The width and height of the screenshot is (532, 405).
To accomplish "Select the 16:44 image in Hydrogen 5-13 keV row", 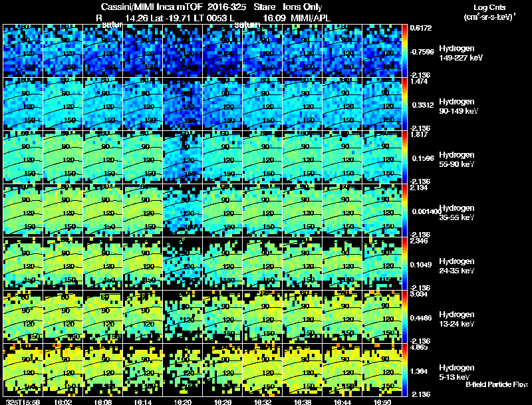I will point(342,370).
